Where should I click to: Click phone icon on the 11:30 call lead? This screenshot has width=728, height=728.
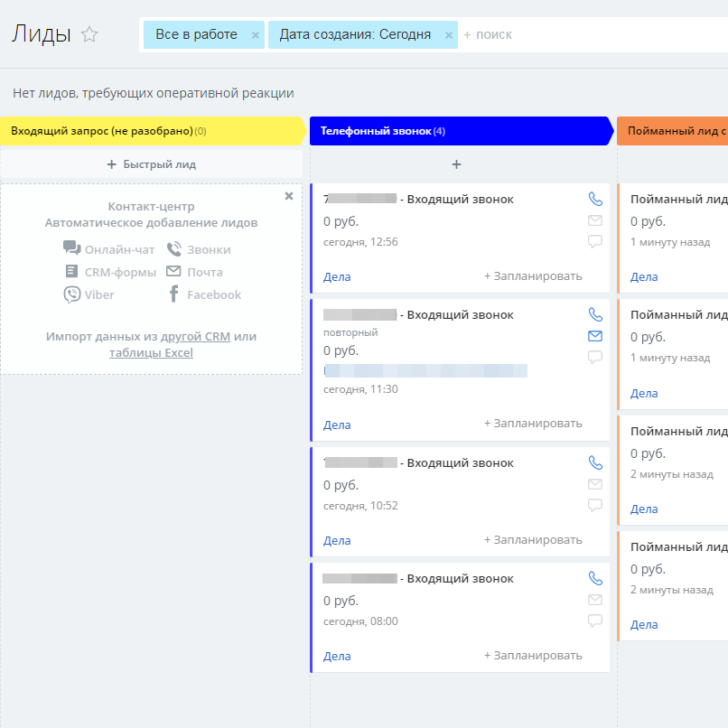tap(595, 314)
